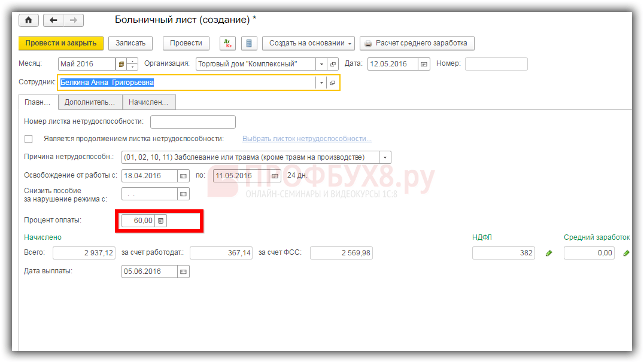
Task: Switch to the Главн... tab
Action: (x=38, y=102)
